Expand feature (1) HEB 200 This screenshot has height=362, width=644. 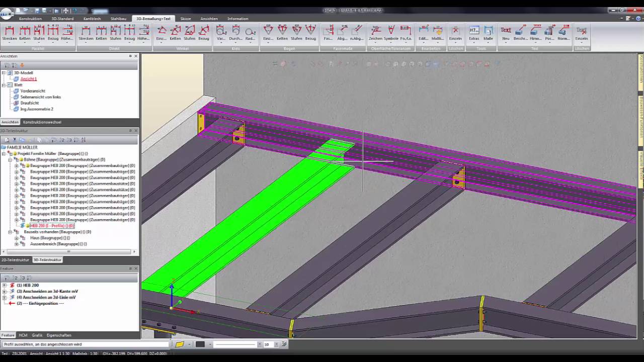(4, 285)
